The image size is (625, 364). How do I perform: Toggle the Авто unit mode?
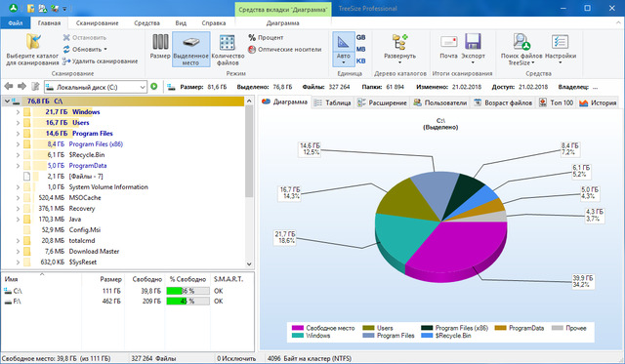[x=343, y=49]
